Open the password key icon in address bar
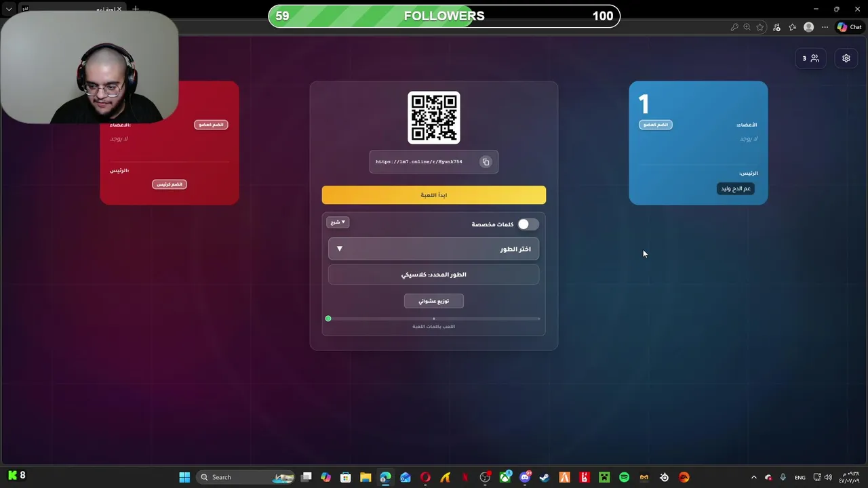This screenshot has width=868, height=488. click(x=734, y=27)
